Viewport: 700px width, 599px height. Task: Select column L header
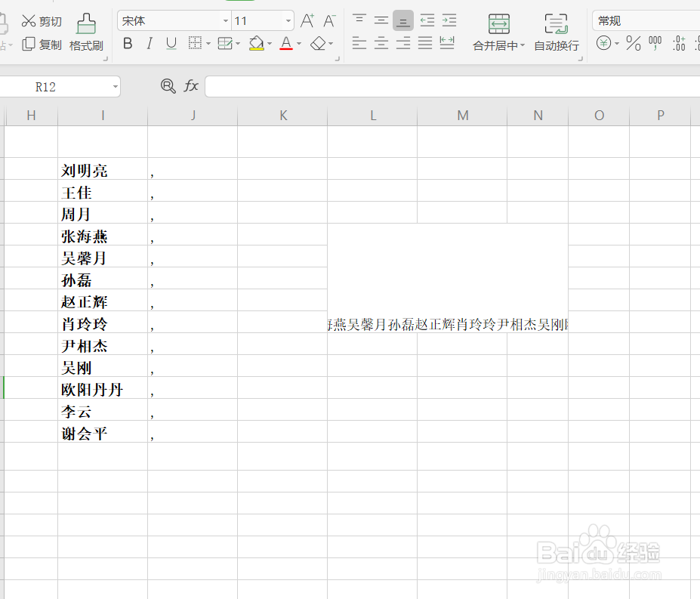pyautogui.click(x=373, y=116)
